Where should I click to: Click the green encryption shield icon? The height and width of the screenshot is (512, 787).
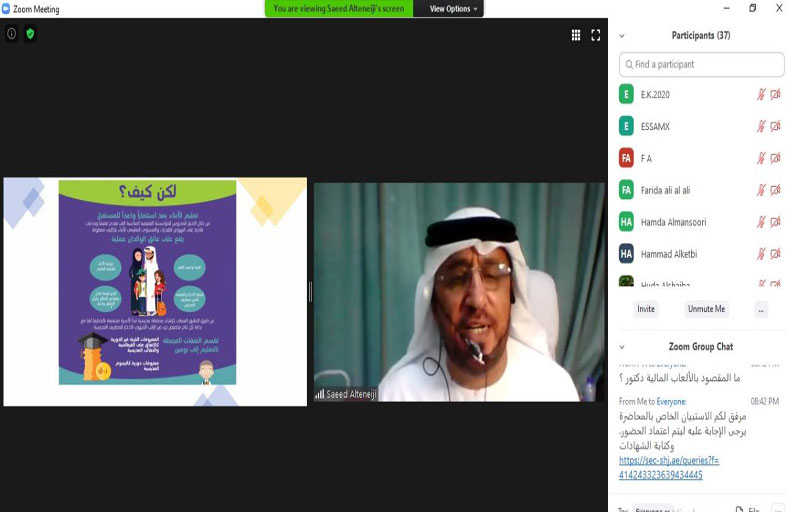30,33
